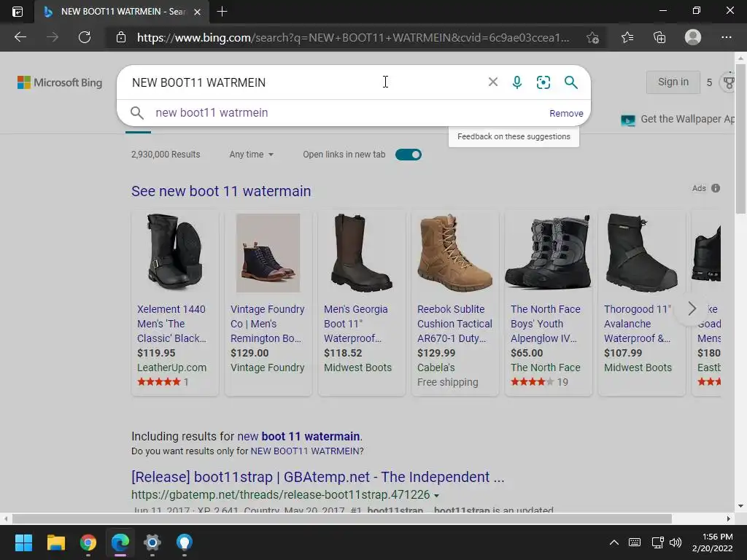
Task: Click the browser address bar URL
Action: (352, 38)
